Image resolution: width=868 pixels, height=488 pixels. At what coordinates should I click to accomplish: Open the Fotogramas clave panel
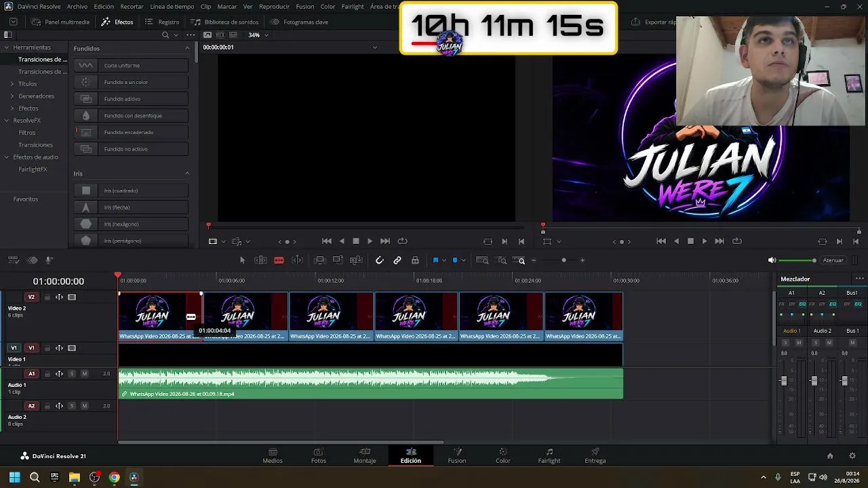299,22
